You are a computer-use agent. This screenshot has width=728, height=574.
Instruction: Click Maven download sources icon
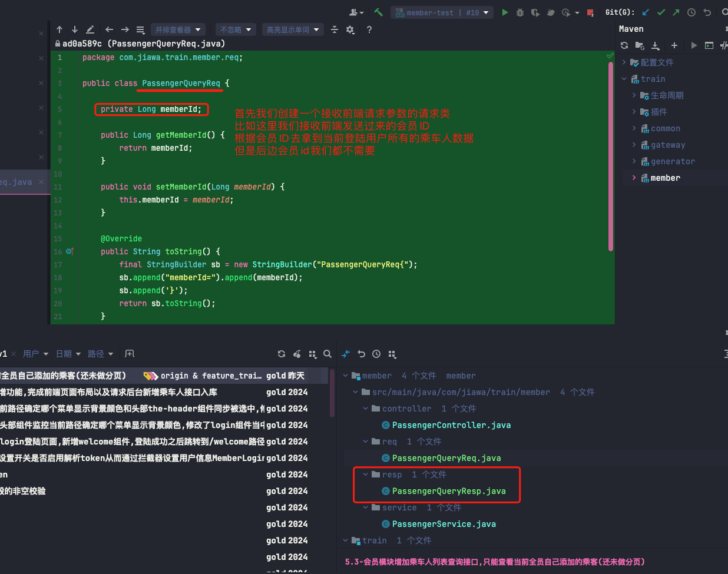[x=656, y=45]
